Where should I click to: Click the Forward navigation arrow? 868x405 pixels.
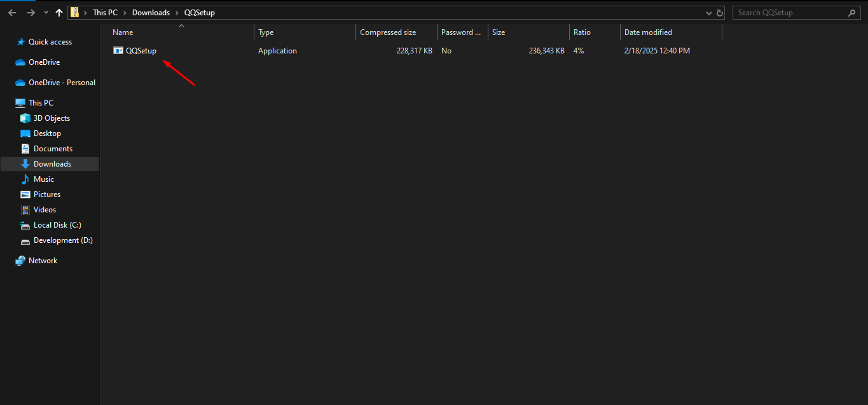coord(31,13)
